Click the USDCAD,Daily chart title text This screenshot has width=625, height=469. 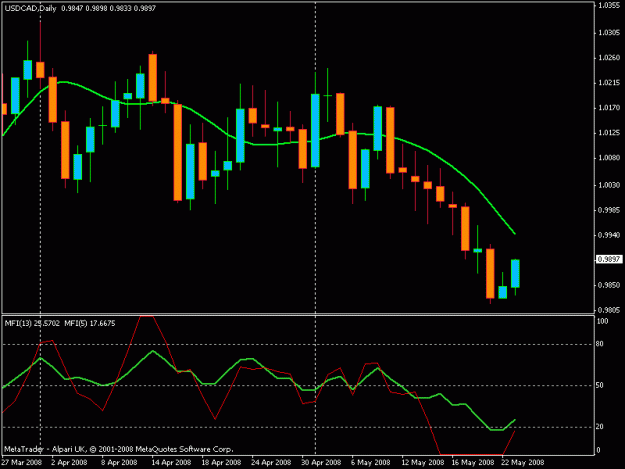[x=30, y=8]
